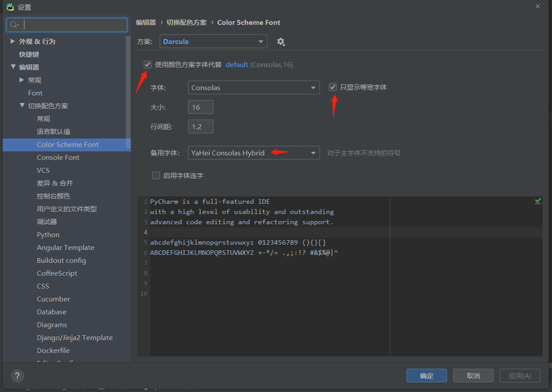The height and width of the screenshot is (392, 552).
Task: Click the line spacing field showing 1.2
Action: (201, 127)
